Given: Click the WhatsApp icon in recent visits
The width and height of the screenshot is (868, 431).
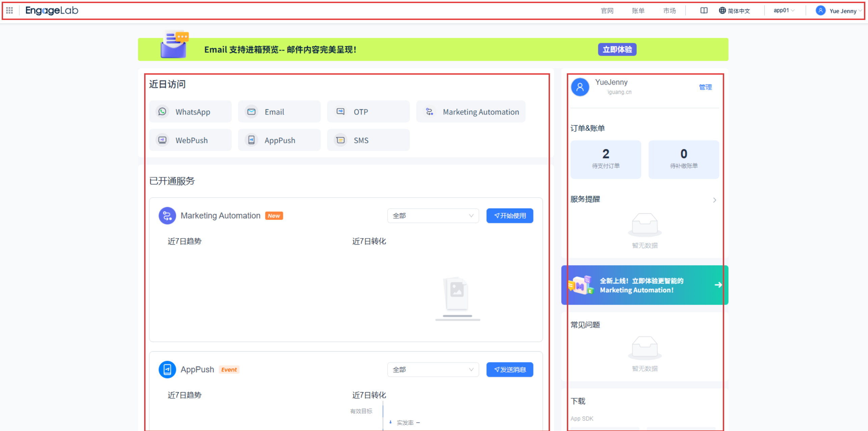Looking at the screenshot, I should tap(162, 111).
